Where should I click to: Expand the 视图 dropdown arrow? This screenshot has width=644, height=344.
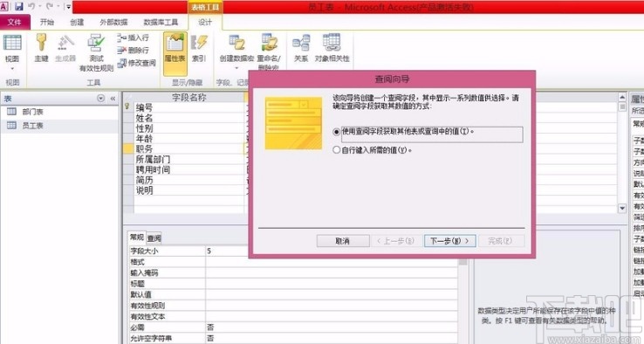point(12,68)
